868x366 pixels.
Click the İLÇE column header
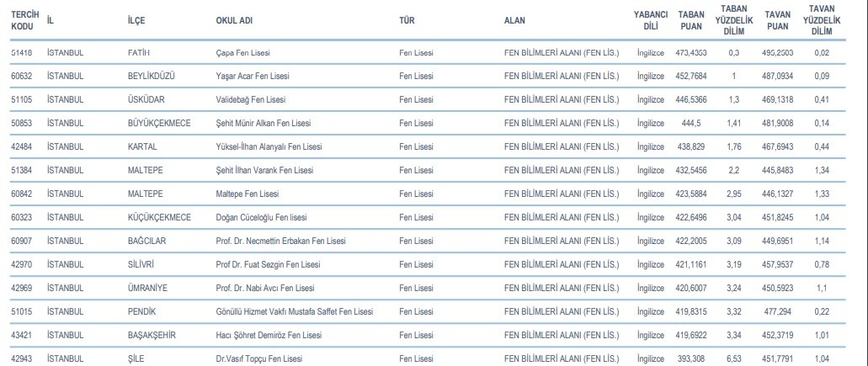click(x=136, y=21)
